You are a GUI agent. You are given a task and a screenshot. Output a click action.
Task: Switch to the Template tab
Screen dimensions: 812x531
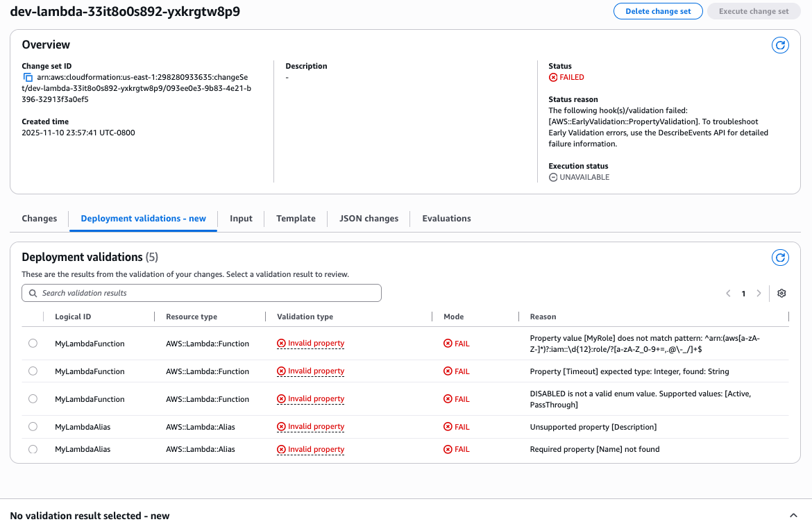click(x=296, y=218)
